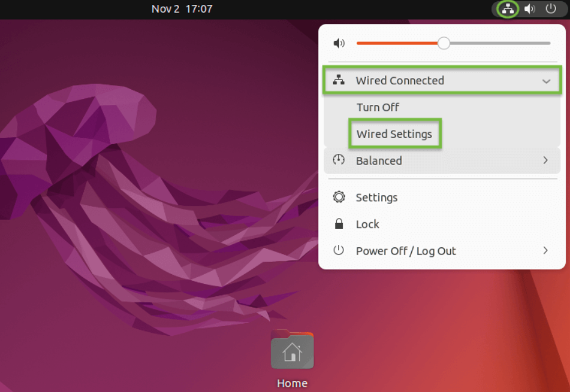The width and height of the screenshot is (570, 392).
Task: Click the lock padlock icon
Action: click(x=338, y=223)
